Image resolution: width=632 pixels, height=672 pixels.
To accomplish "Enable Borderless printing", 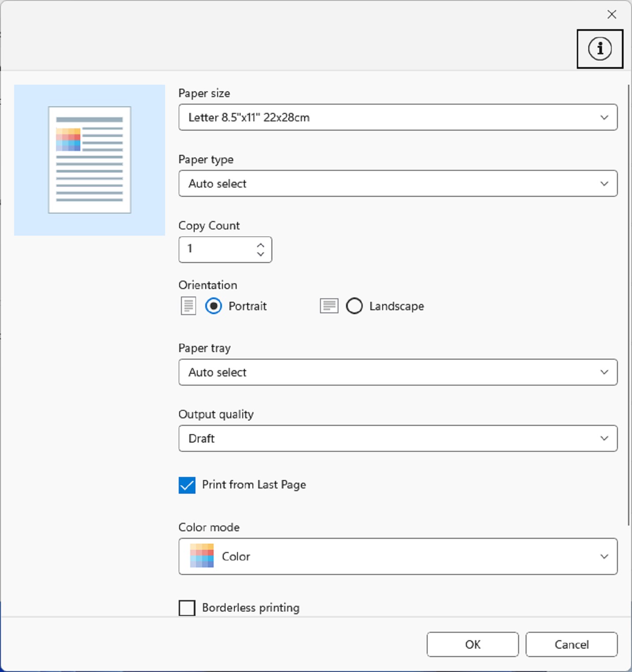I will tap(187, 608).
